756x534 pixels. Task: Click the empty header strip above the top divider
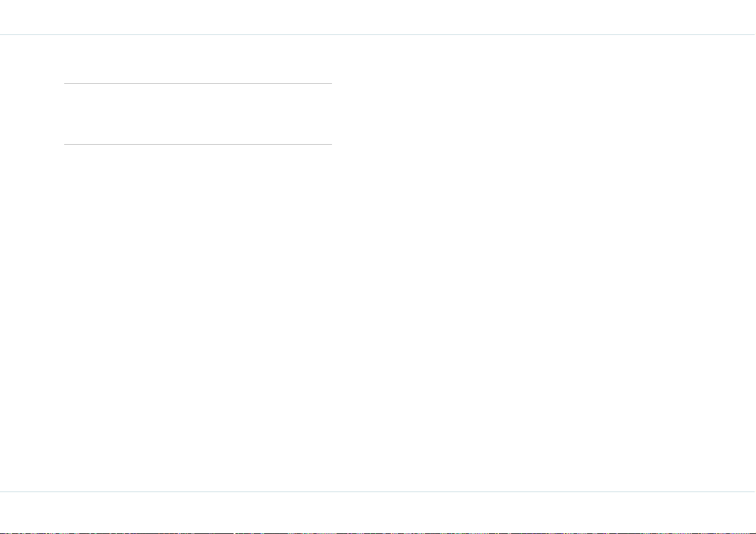pos(378,17)
